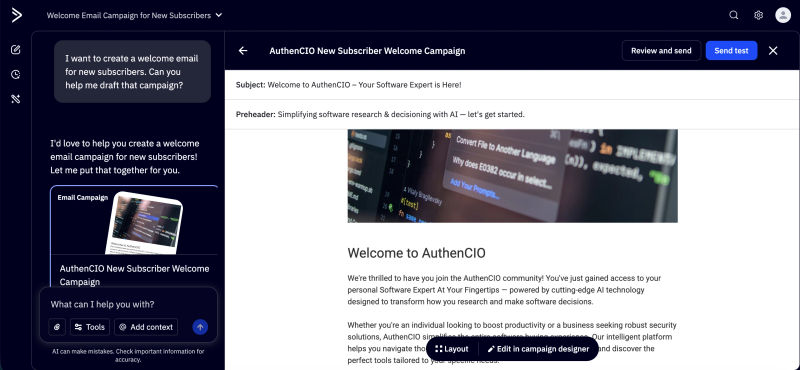Open settings gear icon
Image resolution: width=800 pixels, height=370 pixels.
(758, 15)
